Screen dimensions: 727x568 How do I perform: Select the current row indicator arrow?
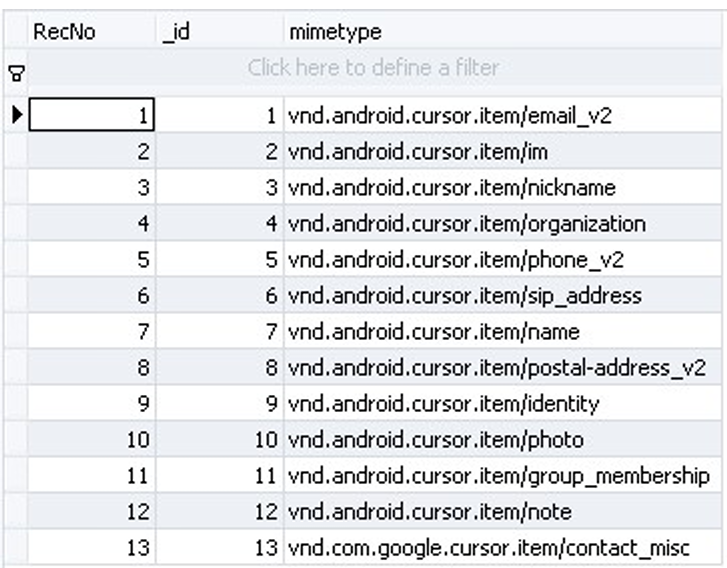tap(16, 116)
